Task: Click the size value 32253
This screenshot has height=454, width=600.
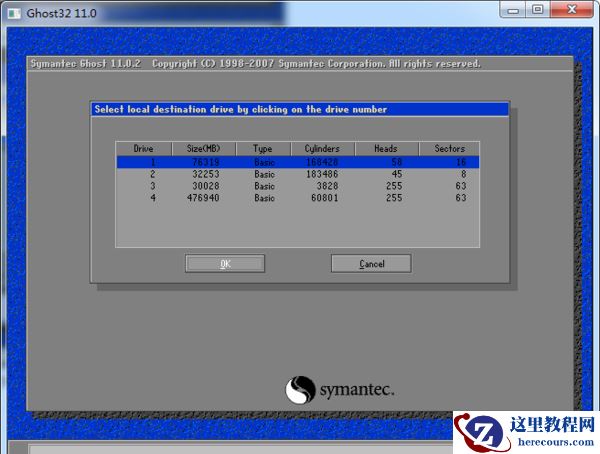Action: (x=206, y=174)
